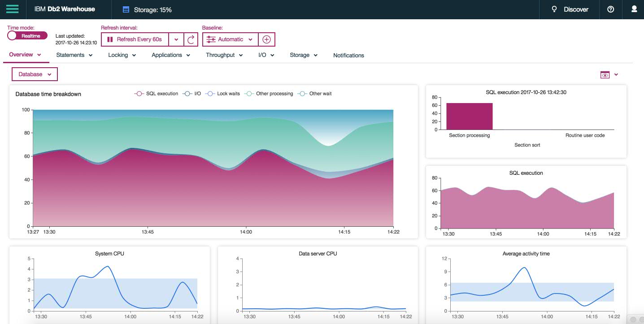Click the Section processing axis label
This screenshot has width=644, height=324.
tap(469, 135)
